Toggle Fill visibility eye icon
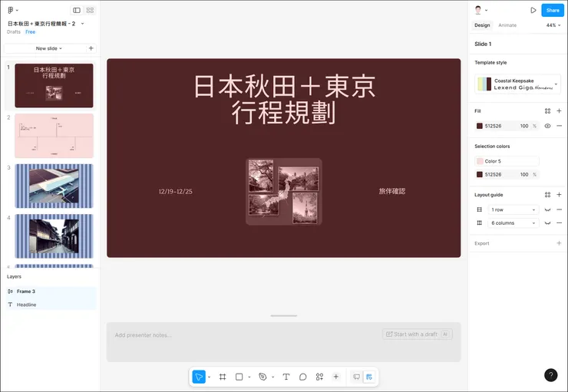 [547, 126]
